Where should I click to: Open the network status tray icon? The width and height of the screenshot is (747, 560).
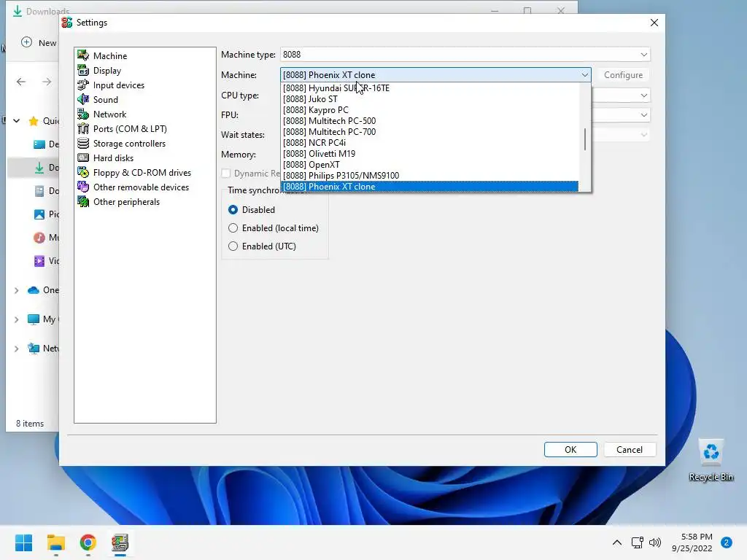(x=637, y=542)
